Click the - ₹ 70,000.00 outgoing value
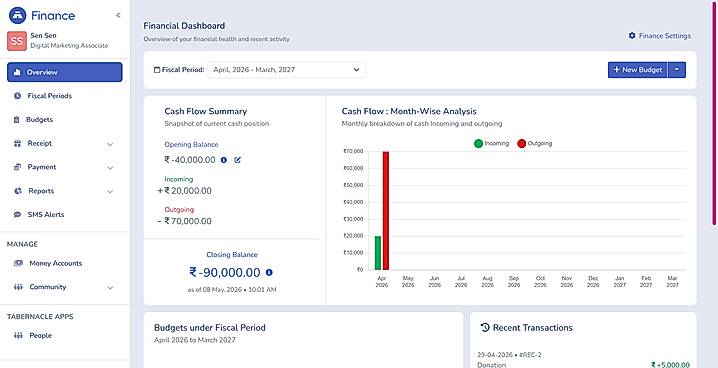This screenshot has height=368, width=718. tap(185, 222)
